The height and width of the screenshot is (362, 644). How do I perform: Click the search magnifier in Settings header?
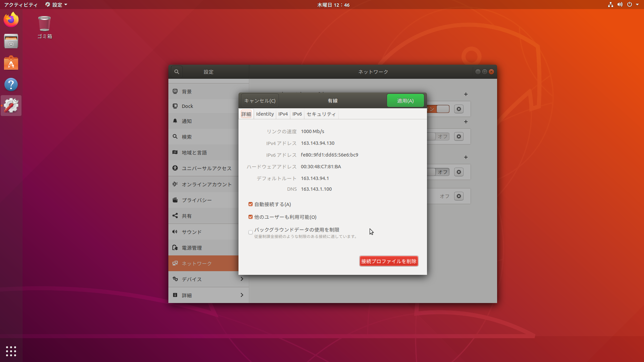click(177, 72)
